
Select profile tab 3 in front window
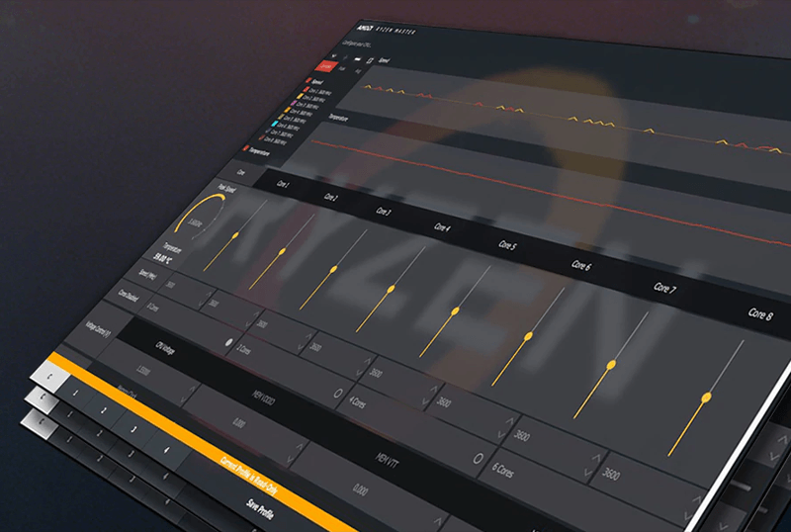coord(133,429)
